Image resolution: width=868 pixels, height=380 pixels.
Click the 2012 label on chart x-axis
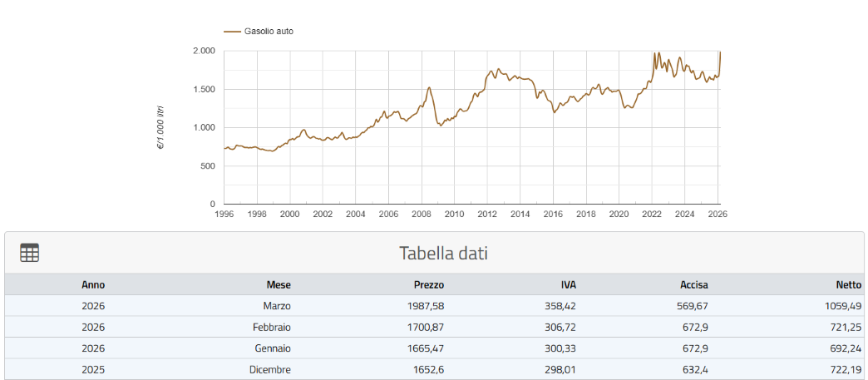487,214
